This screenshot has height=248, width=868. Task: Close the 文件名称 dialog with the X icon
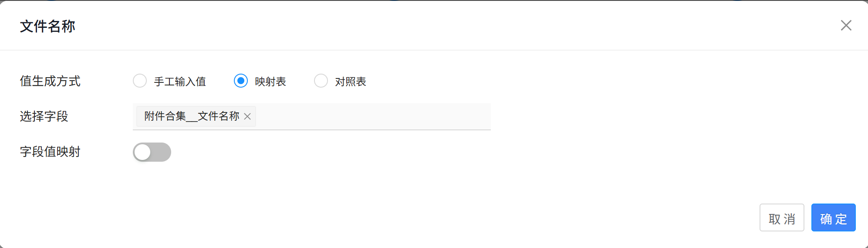(846, 25)
